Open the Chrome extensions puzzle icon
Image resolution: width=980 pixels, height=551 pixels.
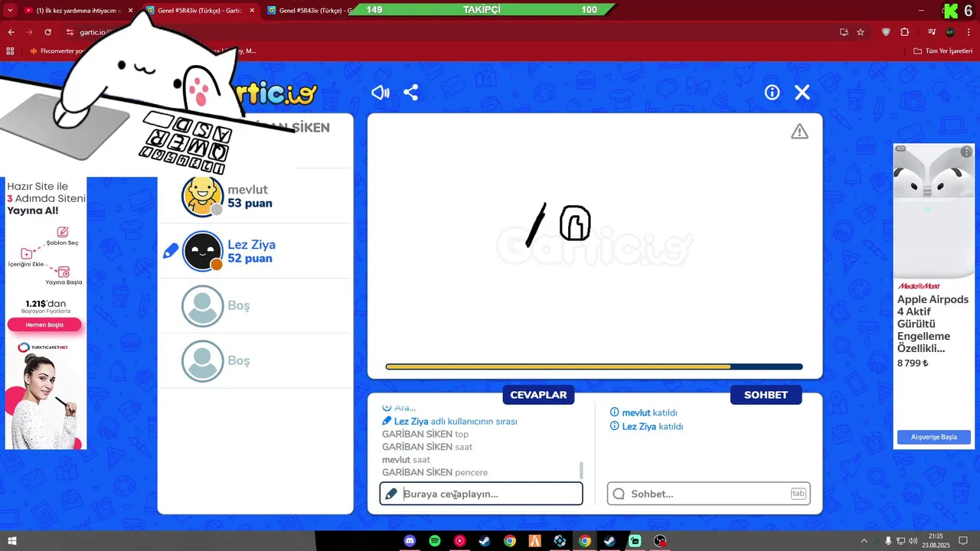[905, 32]
